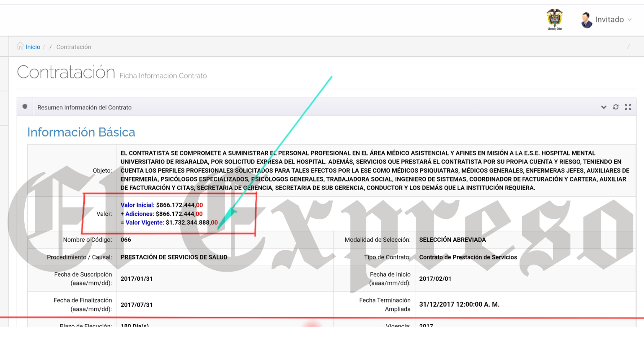Click the Ficha Información Contrato subtitle
644x352 pixels.
pos(163,76)
